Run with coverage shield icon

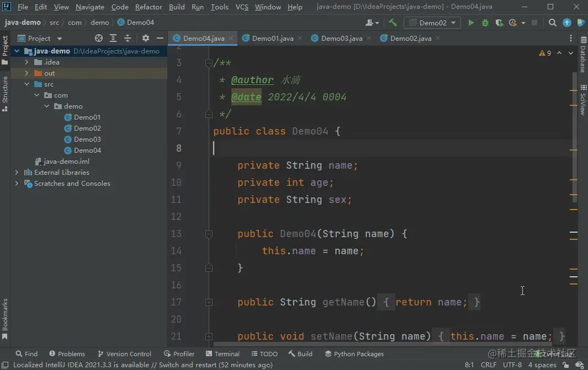pyautogui.click(x=499, y=23)
